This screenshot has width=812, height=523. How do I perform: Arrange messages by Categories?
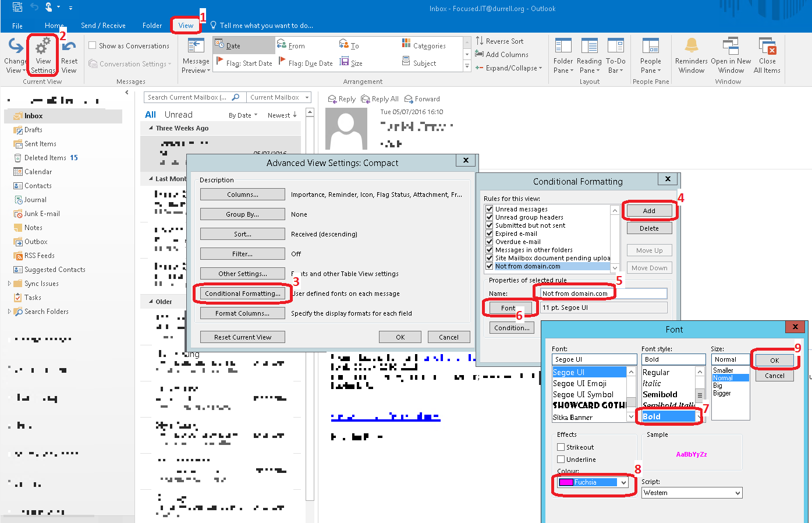tap(424, 45)
